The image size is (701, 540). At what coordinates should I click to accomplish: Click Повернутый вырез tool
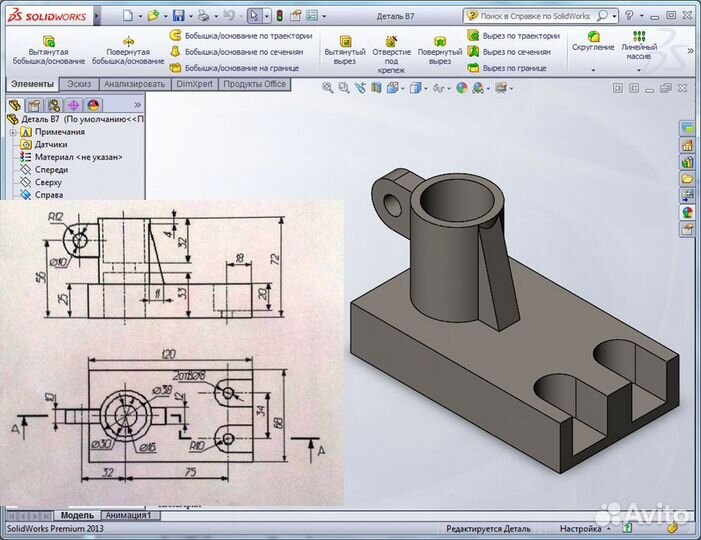click(x=440, y=51)
